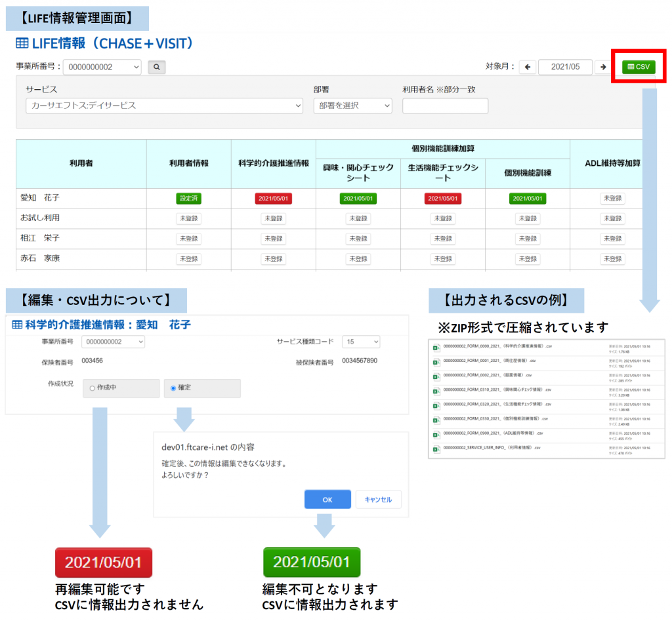Open サービス種類コード dropdown showing 15
Viewport: 672px width, 621px height.
(x=361, y=342)
